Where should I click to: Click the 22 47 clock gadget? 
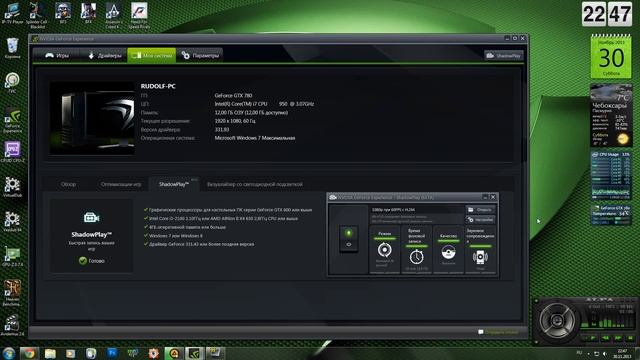point(607,14)
